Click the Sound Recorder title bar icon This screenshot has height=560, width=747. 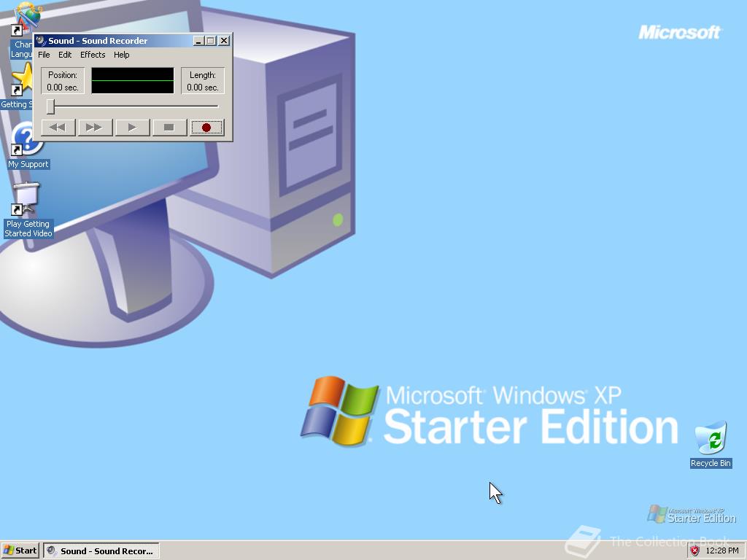click(x=41, y=41)
